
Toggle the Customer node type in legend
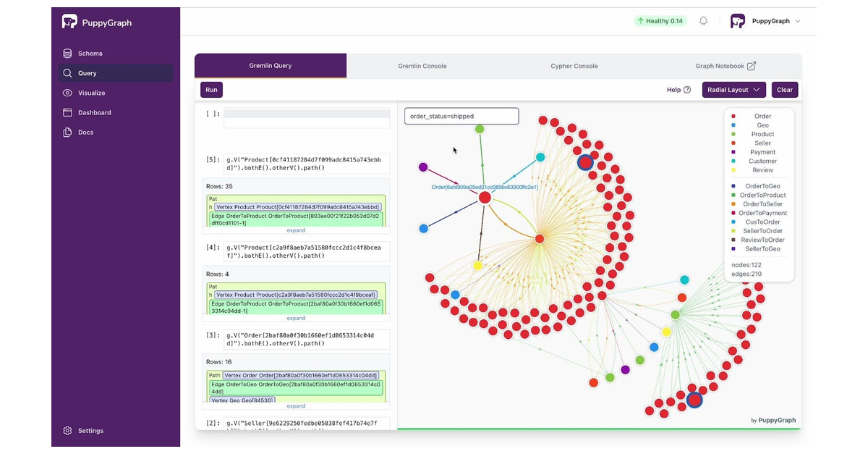point(762,161)
